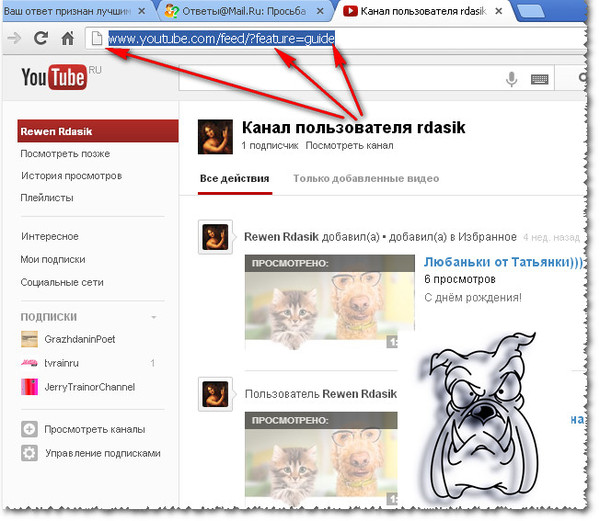The image size is (600, 521).
Task: Open GrazhdaninPoet subscription name
Action: tap(80, 339)
